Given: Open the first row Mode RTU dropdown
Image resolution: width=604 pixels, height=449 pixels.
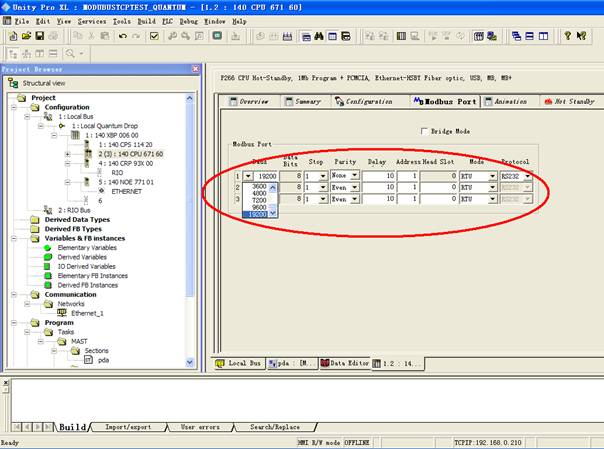Looking at the screenshot, I should click(492, 175).
